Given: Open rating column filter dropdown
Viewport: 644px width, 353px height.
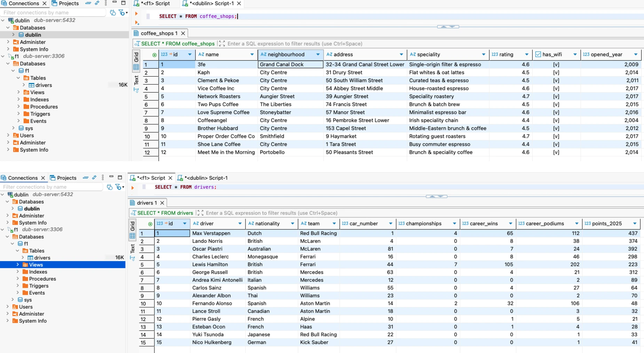Looking at the screenshot, I should pyautogui.click(x=526, y=55).
